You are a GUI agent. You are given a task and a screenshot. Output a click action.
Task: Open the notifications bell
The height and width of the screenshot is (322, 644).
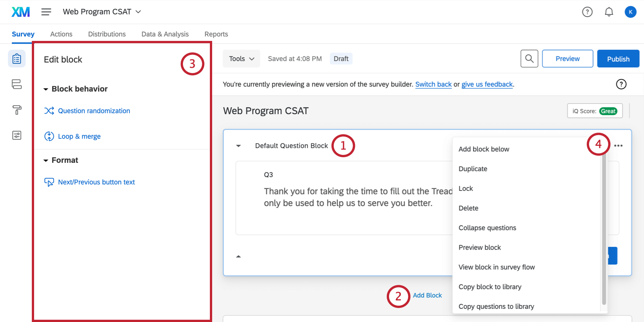[609, 12]
